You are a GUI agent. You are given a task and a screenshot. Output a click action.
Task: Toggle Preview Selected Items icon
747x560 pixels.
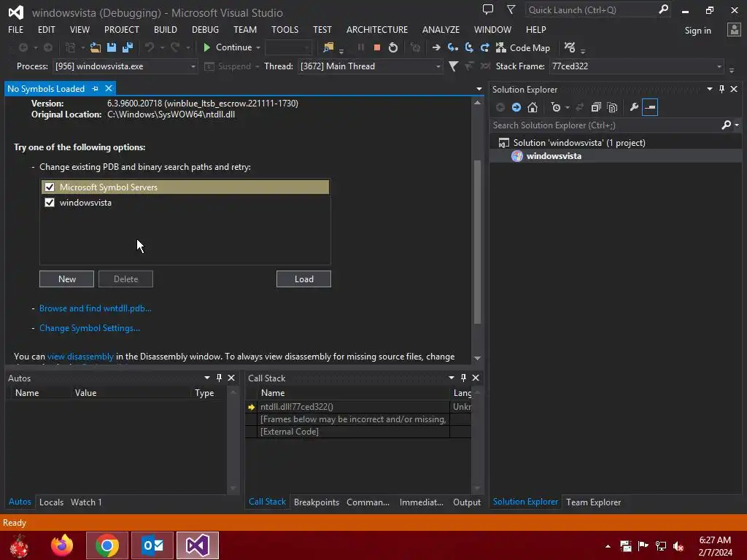pos(650,108)
